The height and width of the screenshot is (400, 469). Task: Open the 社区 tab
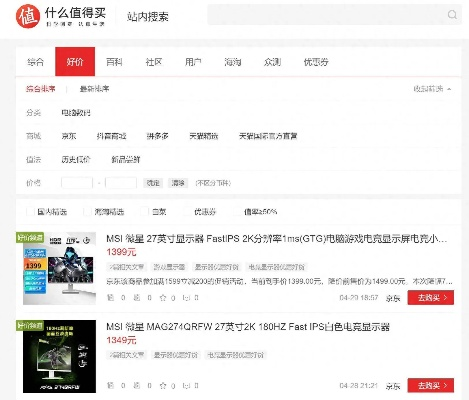coord(154,62)
